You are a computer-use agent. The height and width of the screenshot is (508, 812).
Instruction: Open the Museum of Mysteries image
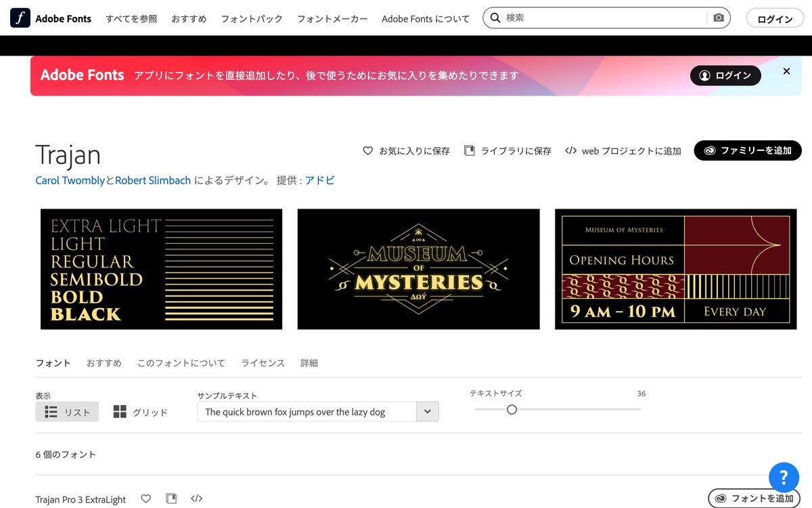tap(419, 270)
